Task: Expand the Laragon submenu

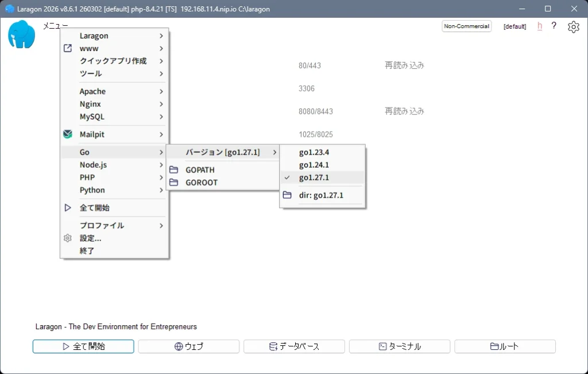Action: click(114, 36)
